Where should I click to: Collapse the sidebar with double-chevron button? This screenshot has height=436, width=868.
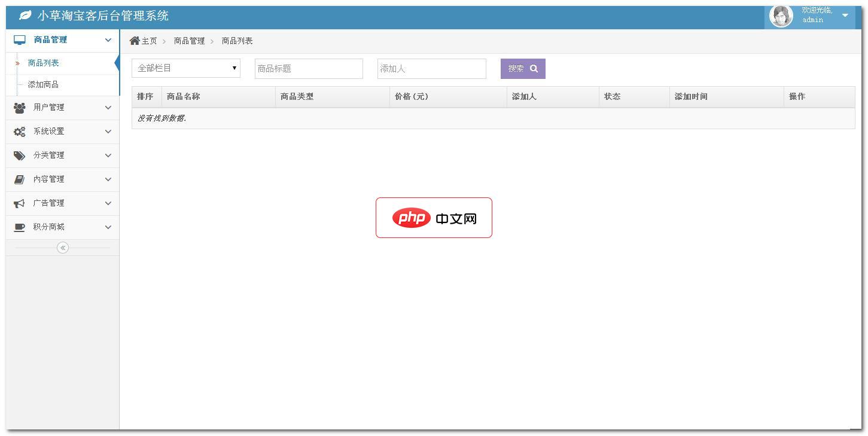pos(63,248)
